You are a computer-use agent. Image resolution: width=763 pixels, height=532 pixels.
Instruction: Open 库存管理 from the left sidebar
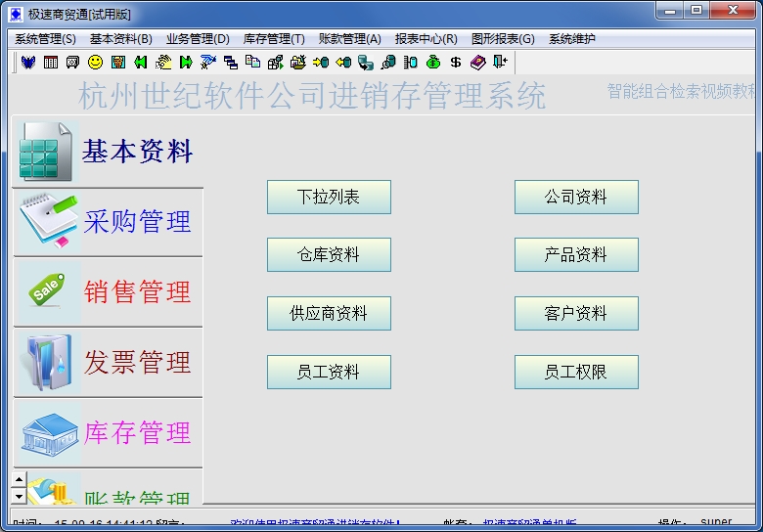107,433
